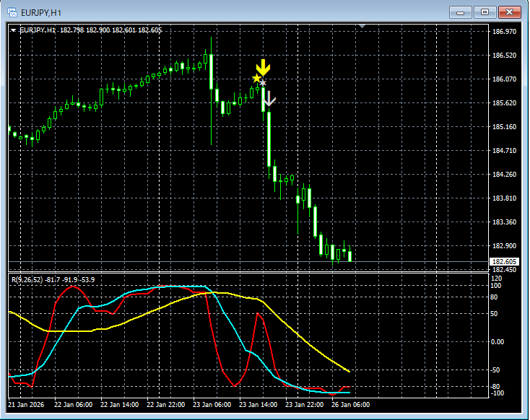Click the EURJPY,H1 title bar text
Image resolution: width=530 pixels, height=420 pixels.
[x=43, y=12]
